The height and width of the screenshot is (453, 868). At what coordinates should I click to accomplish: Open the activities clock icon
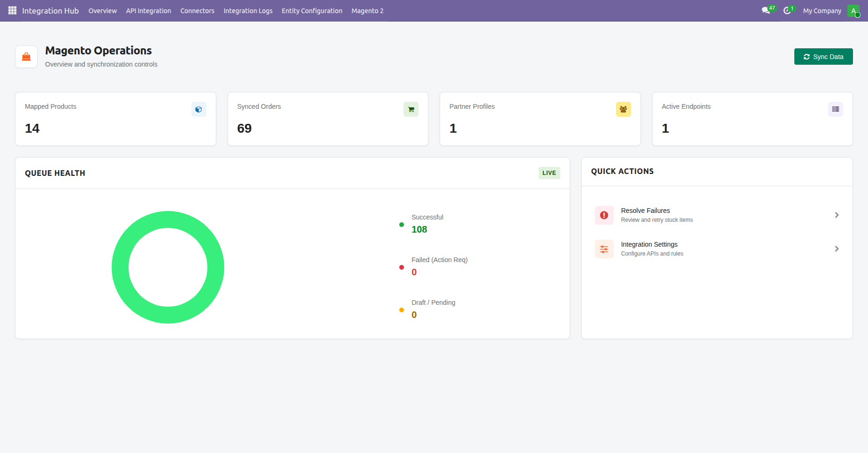788,10
